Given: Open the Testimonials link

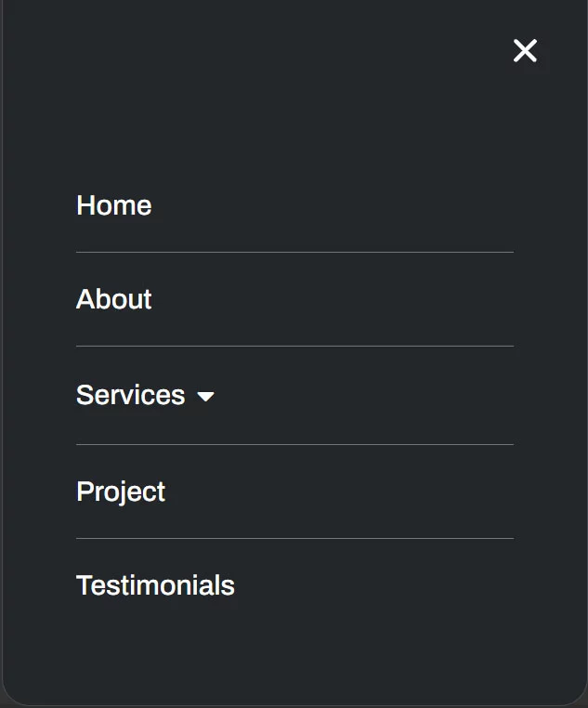Looking at the screenshot, I should (x=155, y=585).
